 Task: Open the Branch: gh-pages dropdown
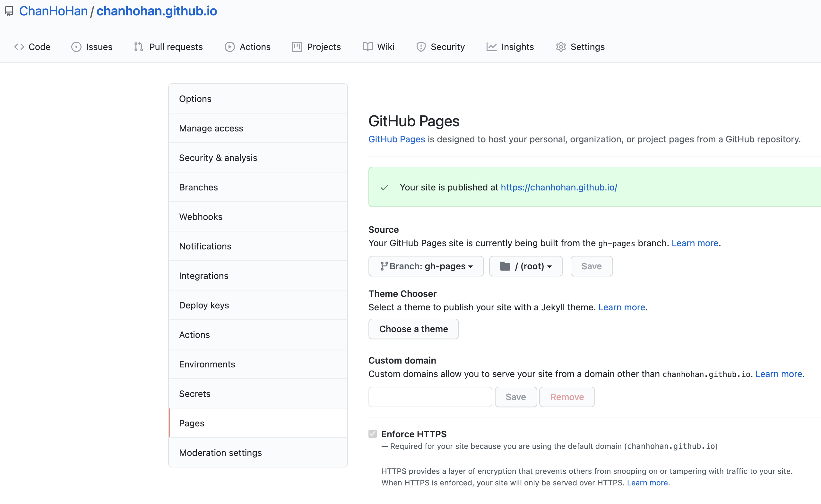(426, 266)
